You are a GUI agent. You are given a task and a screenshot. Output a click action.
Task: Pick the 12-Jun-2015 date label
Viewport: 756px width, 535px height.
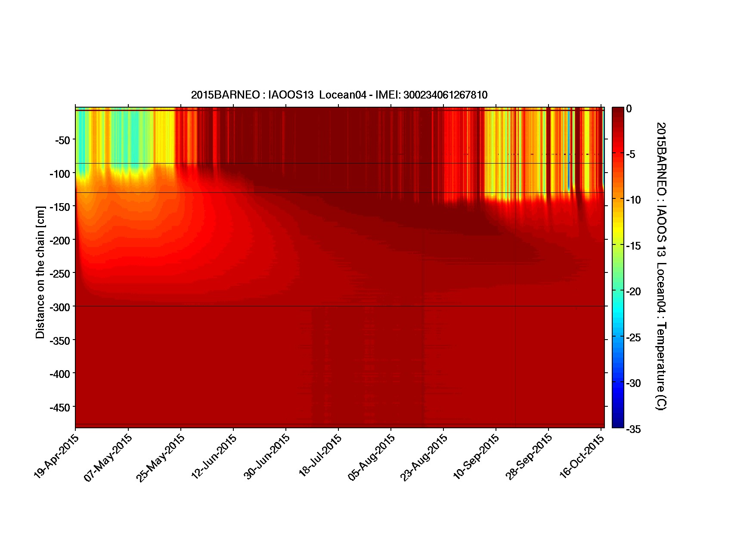[214, 456]
